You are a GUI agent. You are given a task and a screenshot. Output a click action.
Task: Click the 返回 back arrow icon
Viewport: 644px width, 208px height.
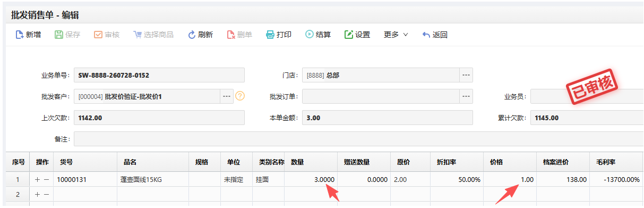(x=426, y=35)
